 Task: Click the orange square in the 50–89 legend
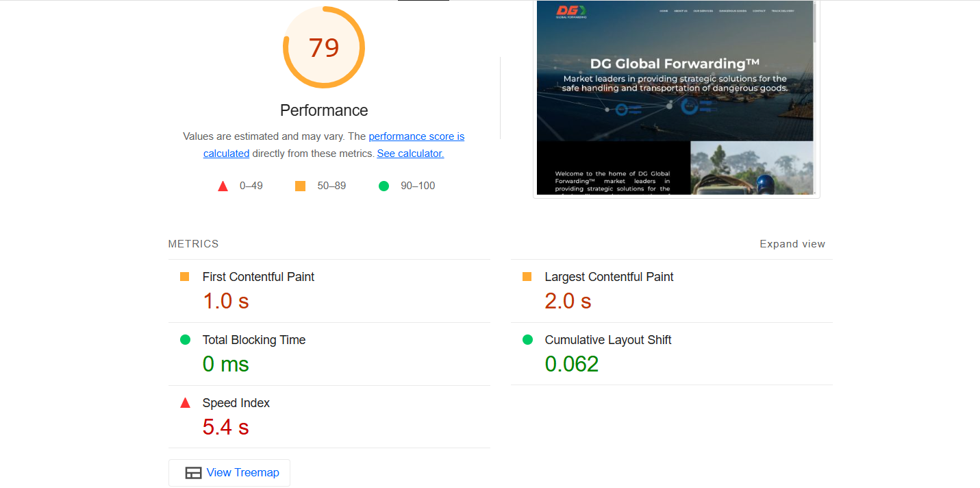coord(299,185)
